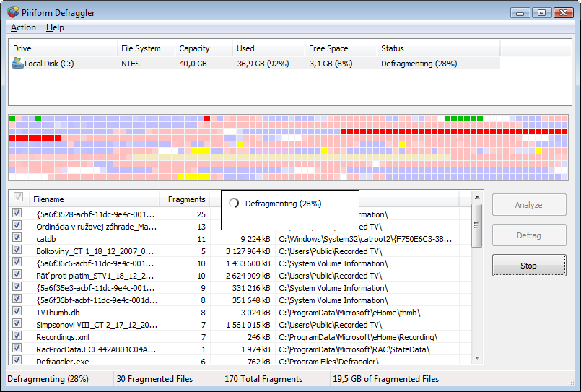581x392 pixels.
Task: Click the file list scrollbar up arrow
Action: point(477,197)
